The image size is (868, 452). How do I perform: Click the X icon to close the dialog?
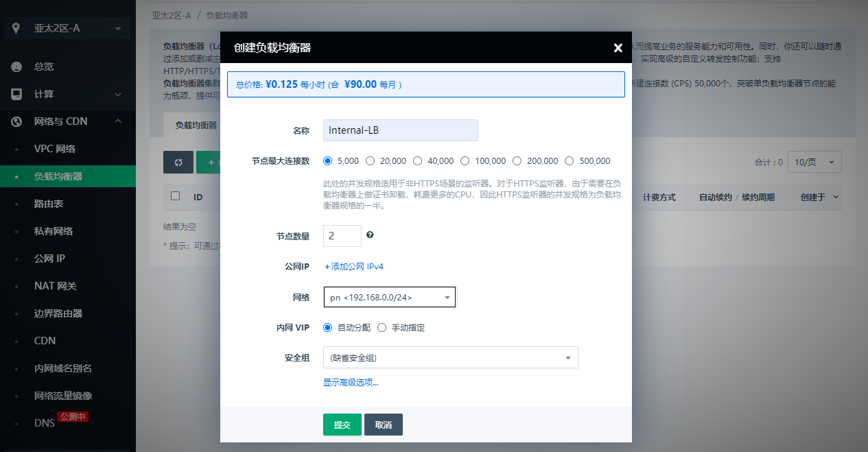coord(618,48)
